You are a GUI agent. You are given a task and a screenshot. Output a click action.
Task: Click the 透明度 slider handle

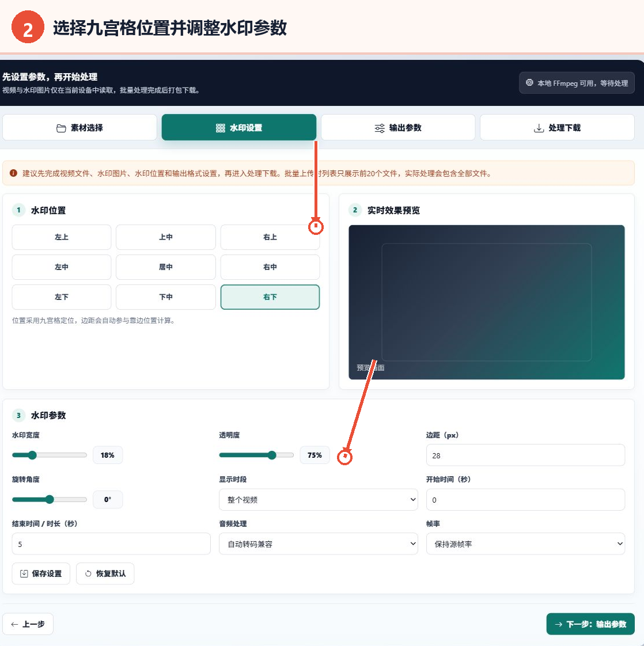click(x=272, y=455)
